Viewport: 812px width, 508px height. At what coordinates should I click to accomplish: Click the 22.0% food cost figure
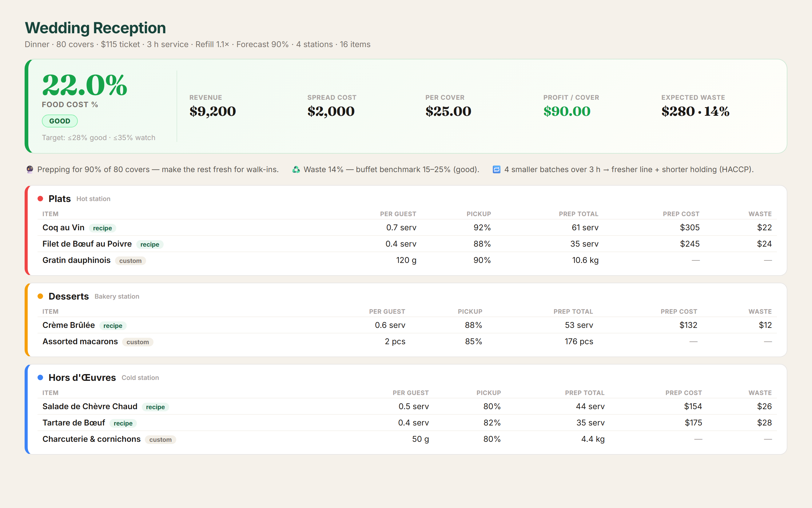click(x=85, y=85)
